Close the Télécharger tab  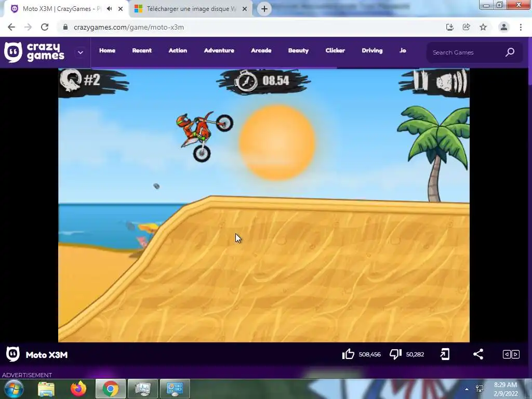(244, 9)
